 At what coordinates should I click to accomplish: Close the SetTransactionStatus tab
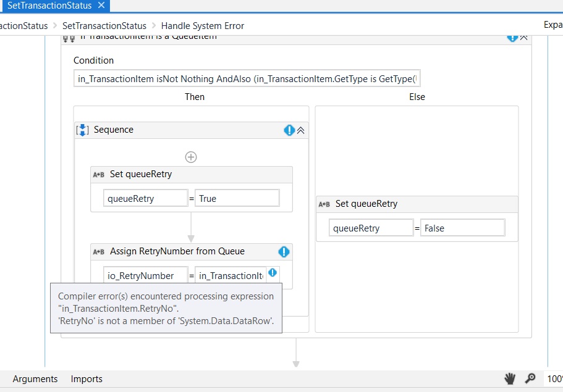tap(102, 6)
